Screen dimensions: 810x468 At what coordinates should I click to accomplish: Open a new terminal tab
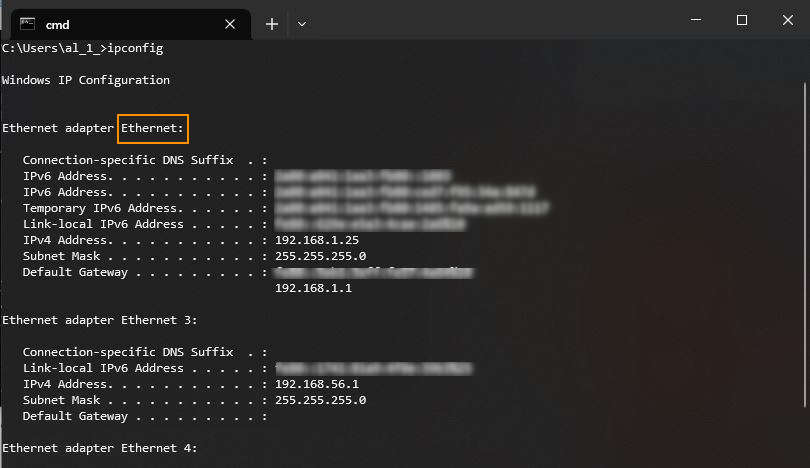[272, 24]
